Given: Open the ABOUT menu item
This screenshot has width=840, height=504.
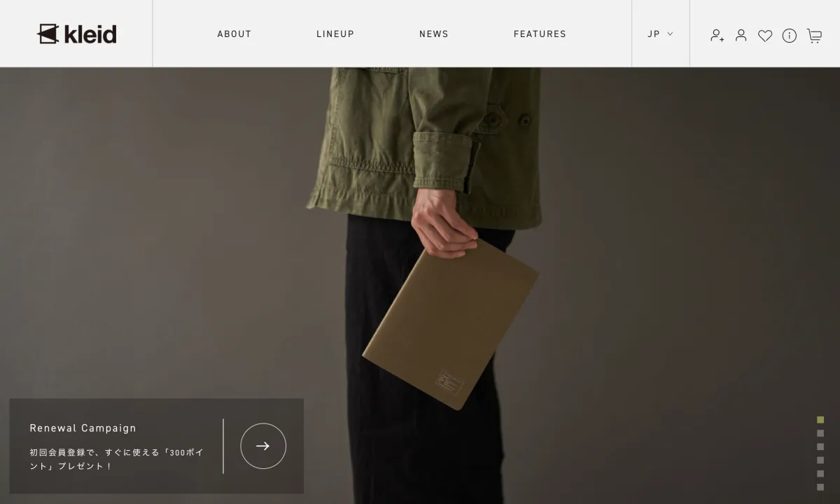Looking at the screenshot, I should click(234, 34).
